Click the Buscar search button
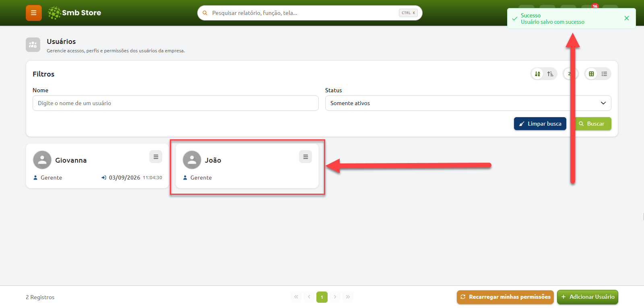Viewport: 644px width, 308px height. pos(592,124)
